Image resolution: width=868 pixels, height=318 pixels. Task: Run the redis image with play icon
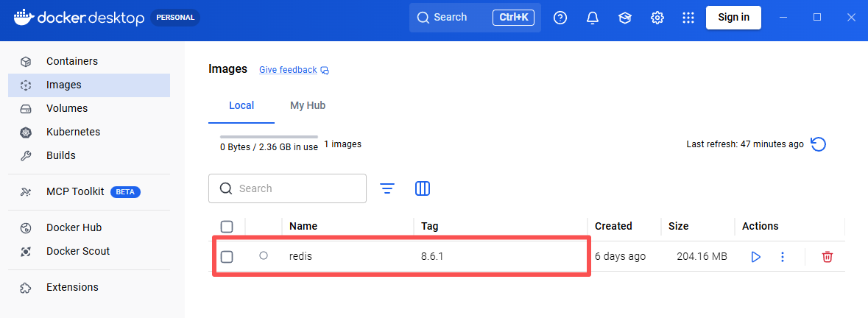point(755,257)
